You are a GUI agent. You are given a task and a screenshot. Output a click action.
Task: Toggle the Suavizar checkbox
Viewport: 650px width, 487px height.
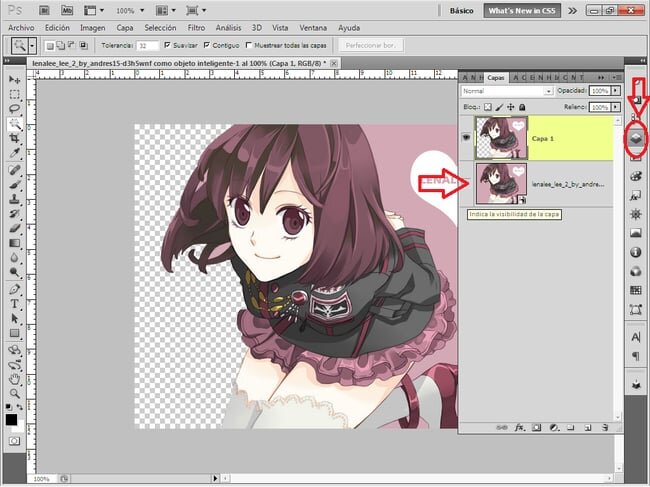[167, 45]
